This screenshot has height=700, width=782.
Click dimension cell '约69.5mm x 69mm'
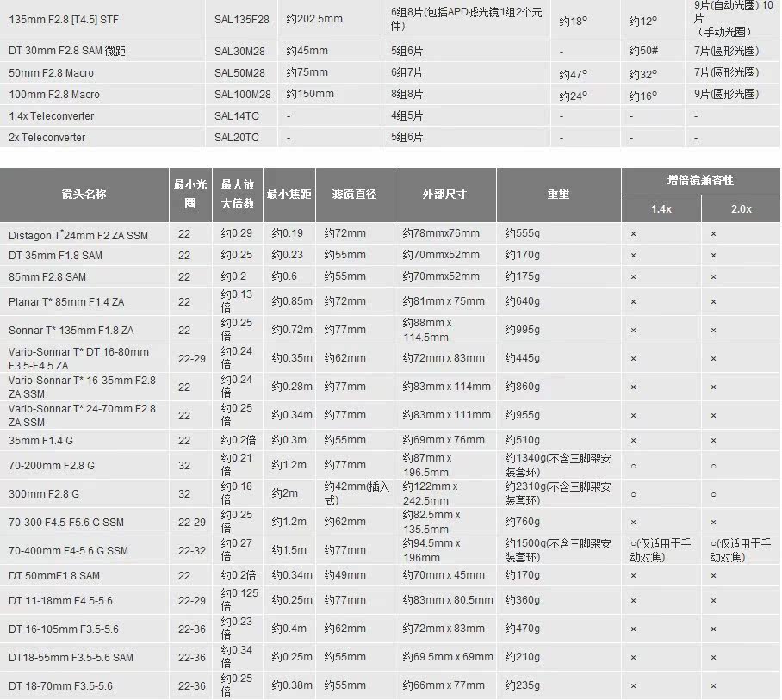pos(447,657)
